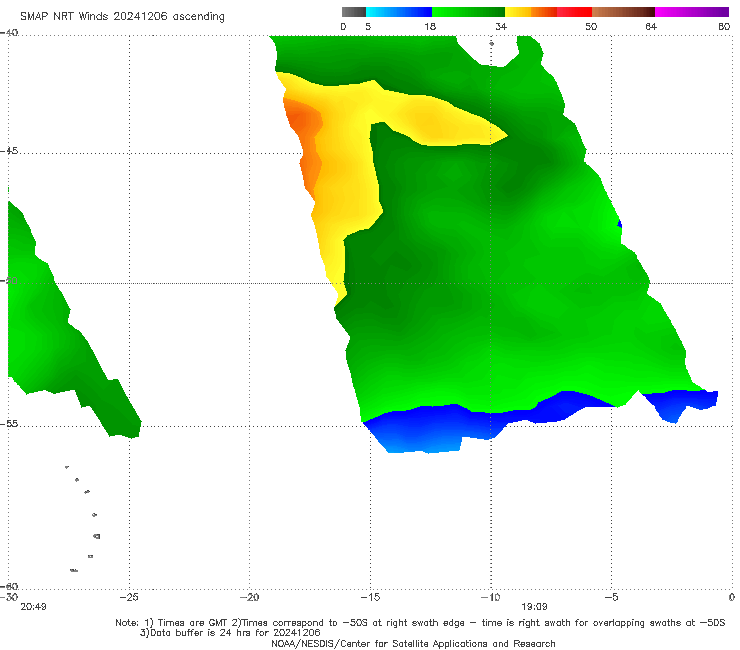Viewport: 740px width, 650px height.
Task: Click the brown segment of the colorbar
Action: point(623,12)
